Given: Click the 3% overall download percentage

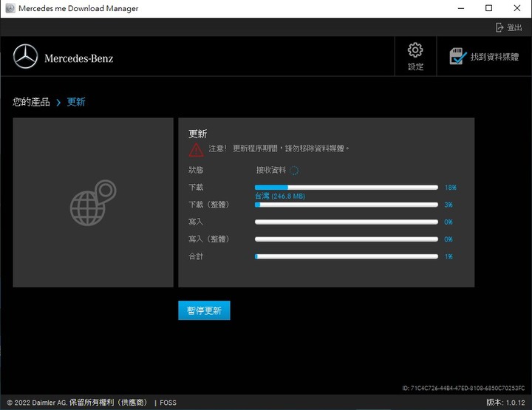Looking at the screenshot, I should [449, 205].
